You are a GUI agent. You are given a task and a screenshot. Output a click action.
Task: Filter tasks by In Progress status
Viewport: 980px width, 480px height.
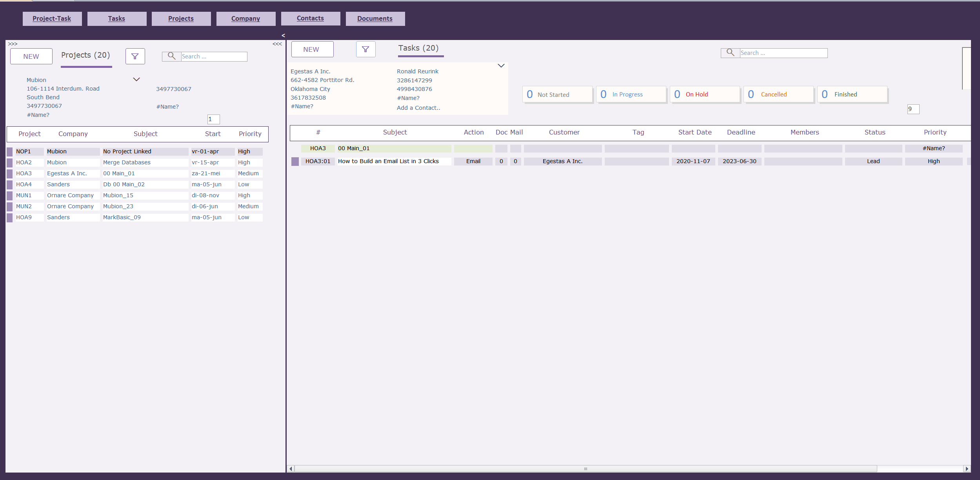point(631,95)
